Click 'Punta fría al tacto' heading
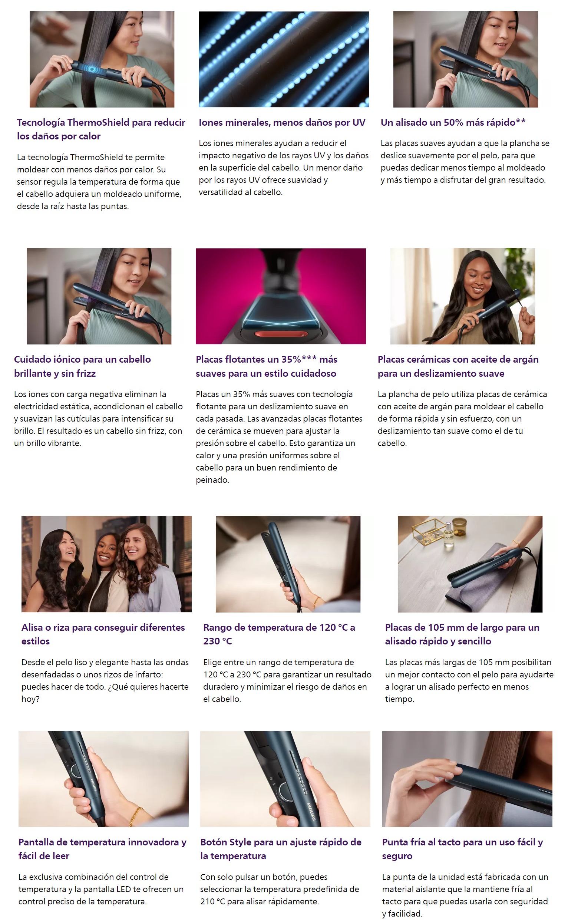This screenshot has height=924, width=568. (x=462, y=849)
